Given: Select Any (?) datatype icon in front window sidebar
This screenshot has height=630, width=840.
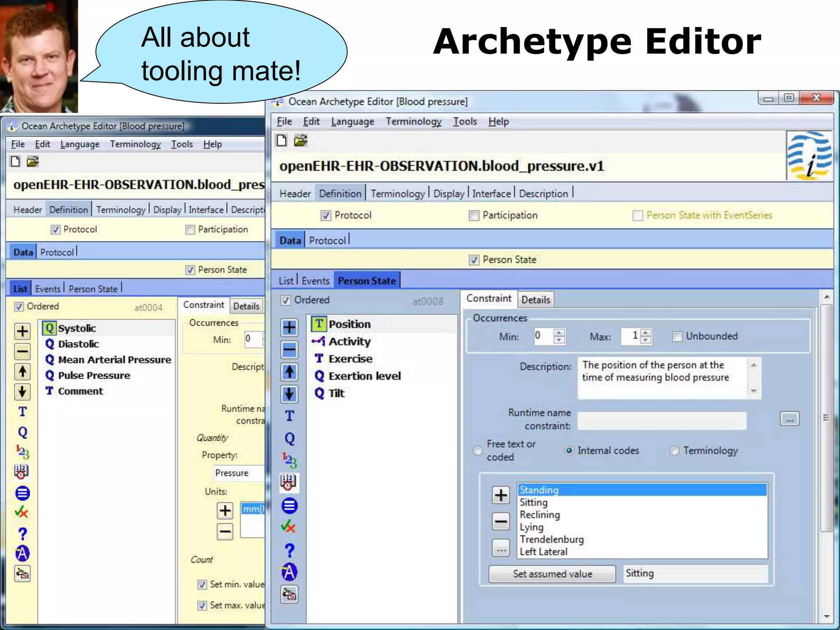Looking at the screenshot, I should point(290,550).
